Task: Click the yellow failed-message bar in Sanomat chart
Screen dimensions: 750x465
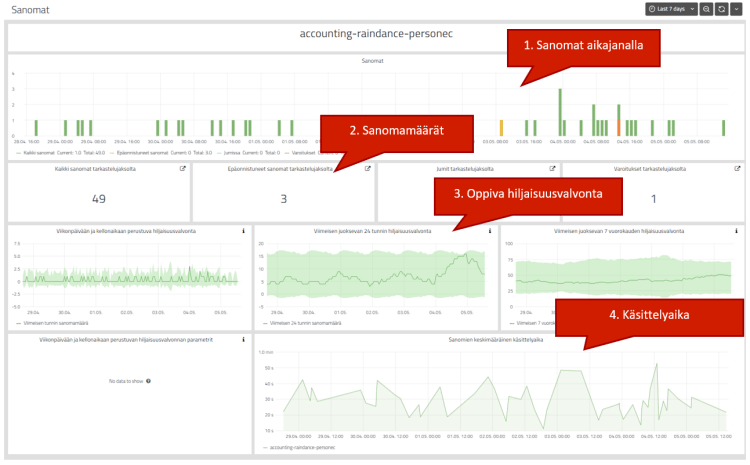Action: (x=501, y=128)
